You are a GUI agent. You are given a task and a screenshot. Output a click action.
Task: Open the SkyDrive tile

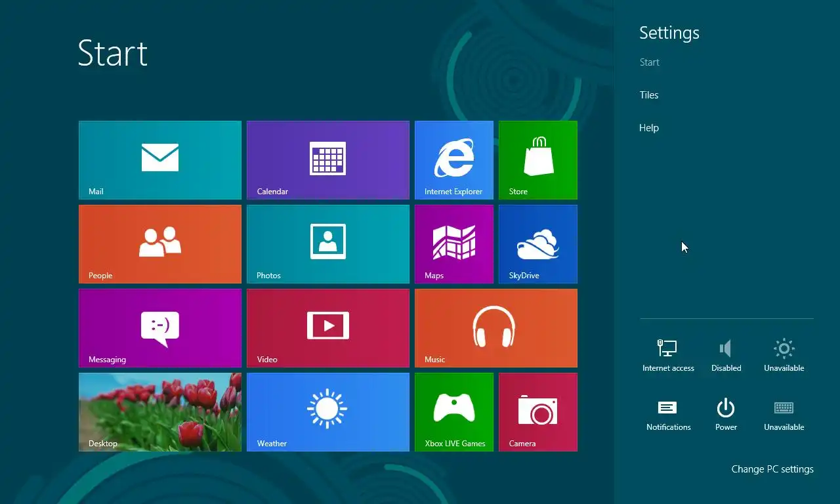[x=538, y=244]
